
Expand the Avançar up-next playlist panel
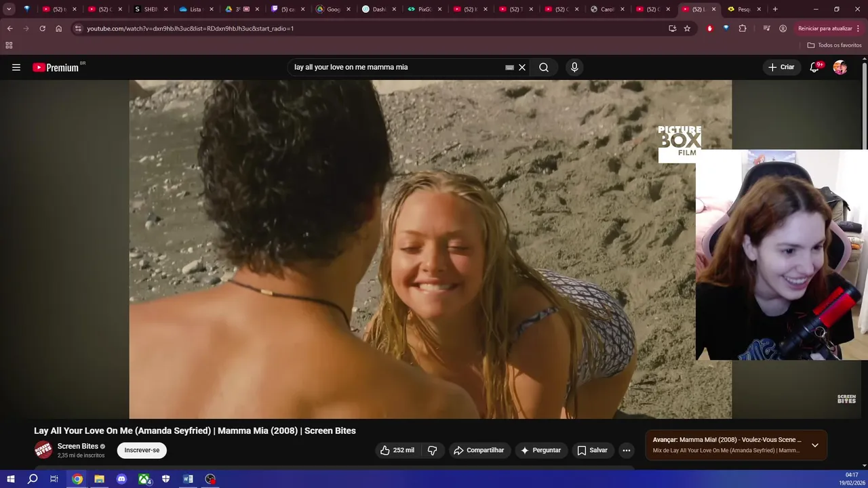815,445
